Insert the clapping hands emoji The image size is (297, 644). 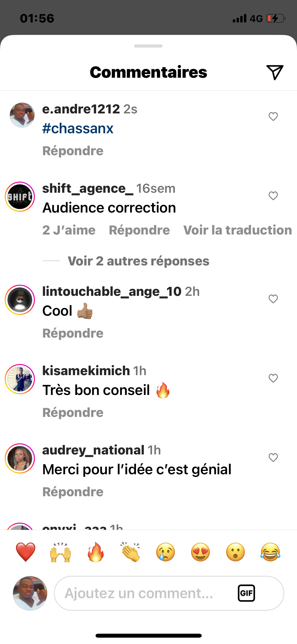tap(130, 552)
